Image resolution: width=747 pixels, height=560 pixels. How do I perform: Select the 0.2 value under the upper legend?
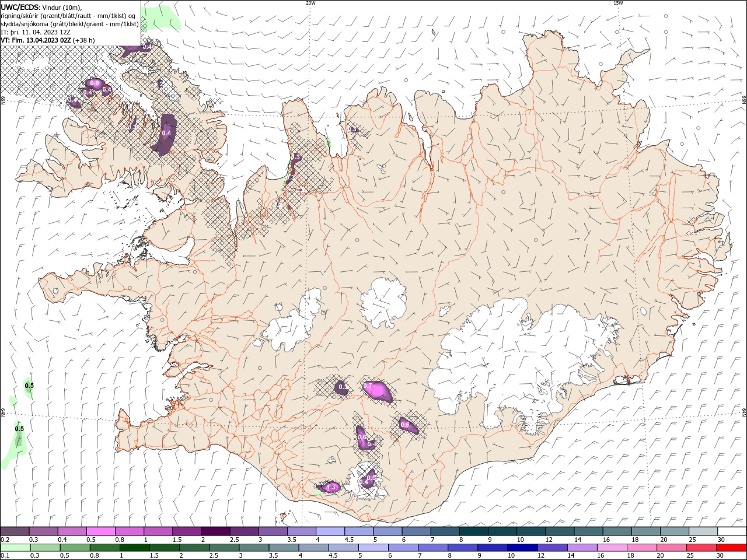coord(5,540)
